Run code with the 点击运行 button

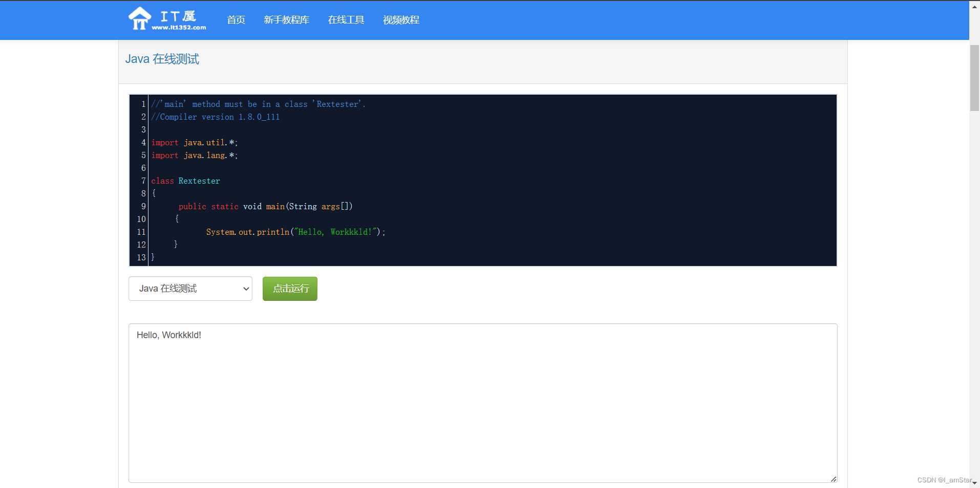[x=290, y=289]
